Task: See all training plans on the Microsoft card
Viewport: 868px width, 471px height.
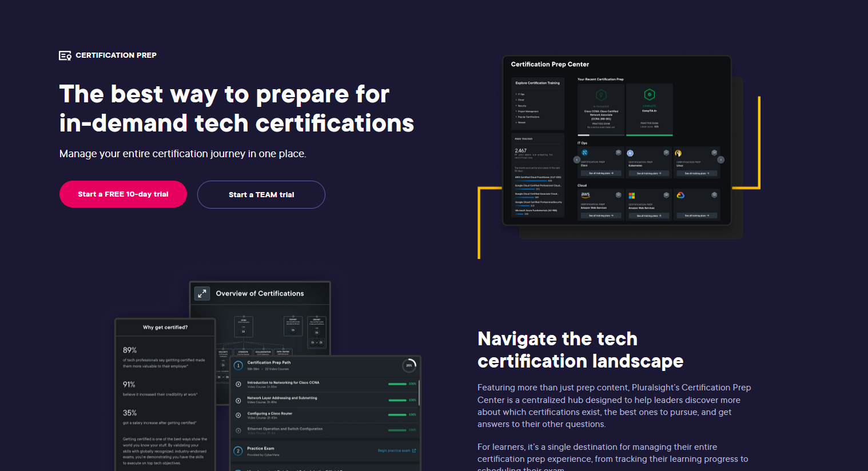Action: point(649,215)
